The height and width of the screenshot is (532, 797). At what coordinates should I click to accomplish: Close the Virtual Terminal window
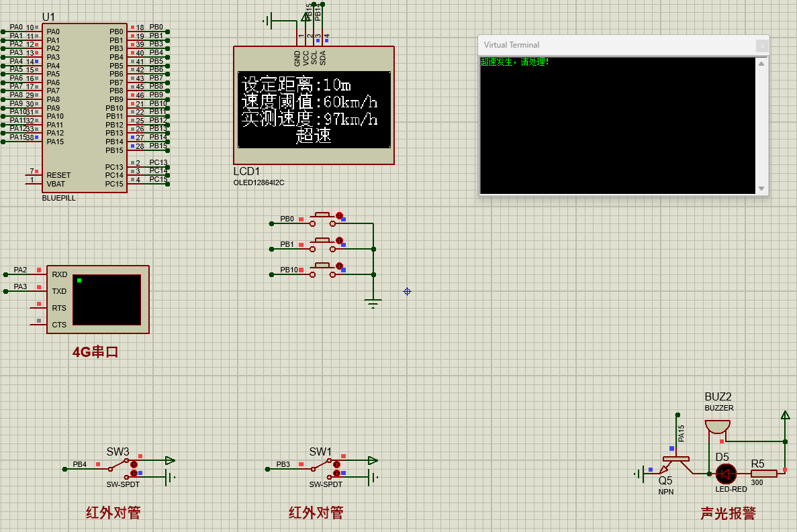pos(761,46)
